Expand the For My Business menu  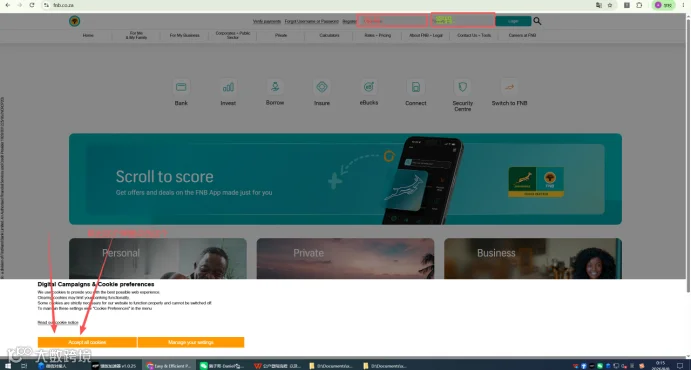click(x=184, y=35)
